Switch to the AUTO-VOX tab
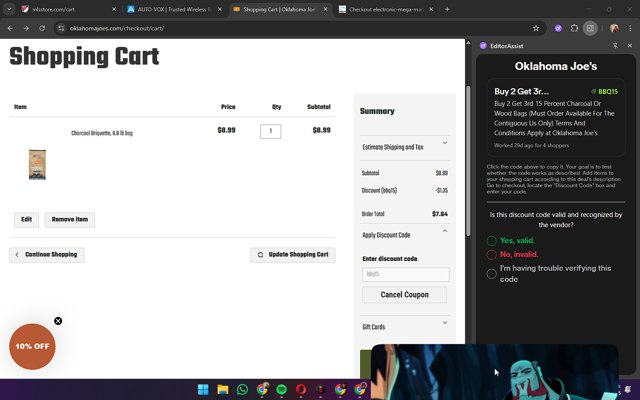Screen dimensions: 640x400 174,9
